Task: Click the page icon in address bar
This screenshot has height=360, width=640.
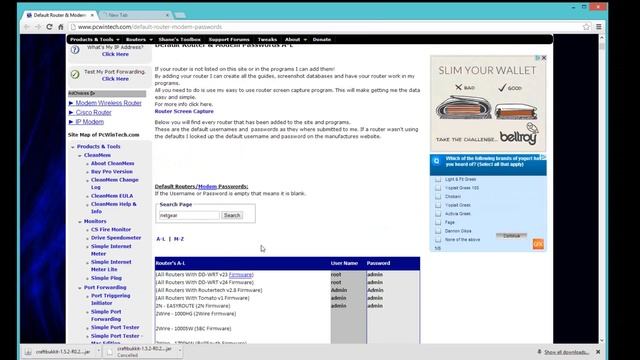Action: click(73, 27)
